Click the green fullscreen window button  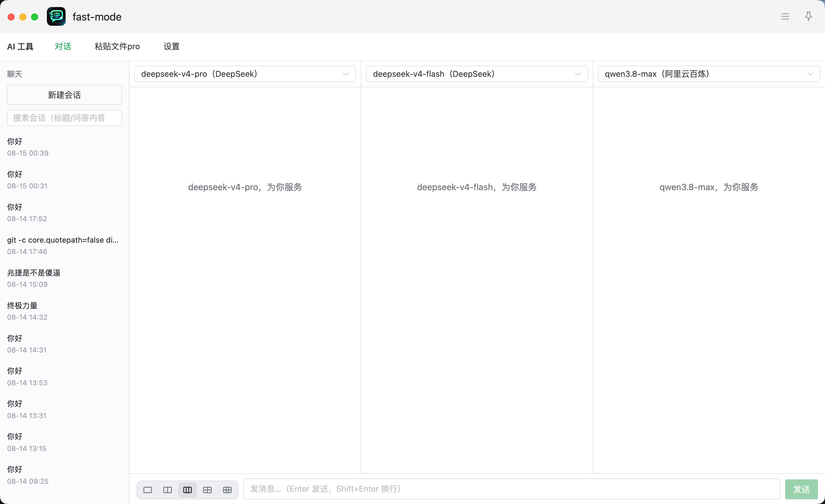pyautogui.click(x=35, y=17)
